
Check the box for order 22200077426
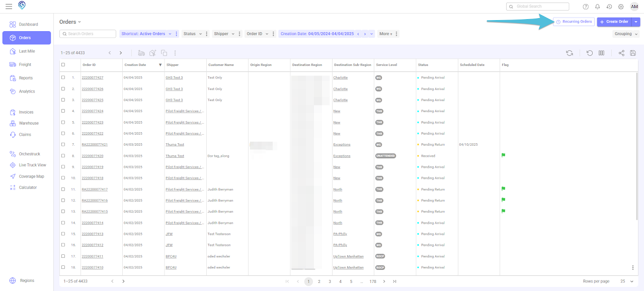[63, 89]
